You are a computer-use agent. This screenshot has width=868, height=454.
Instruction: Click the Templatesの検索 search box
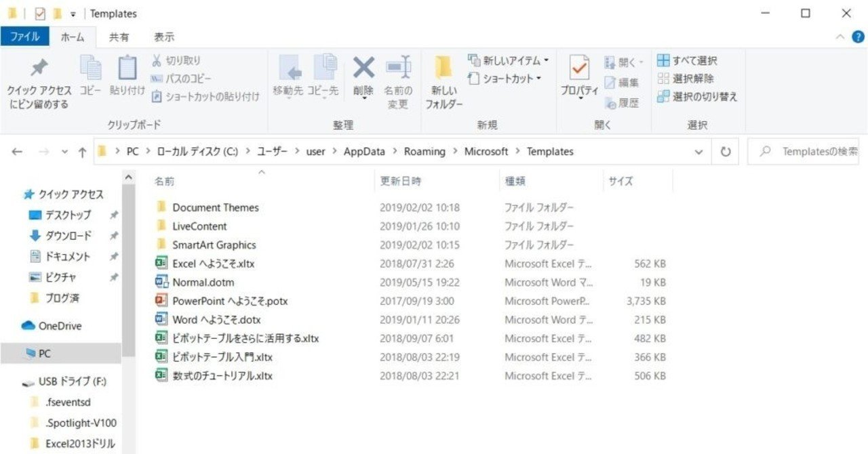[x=804, y=152]
